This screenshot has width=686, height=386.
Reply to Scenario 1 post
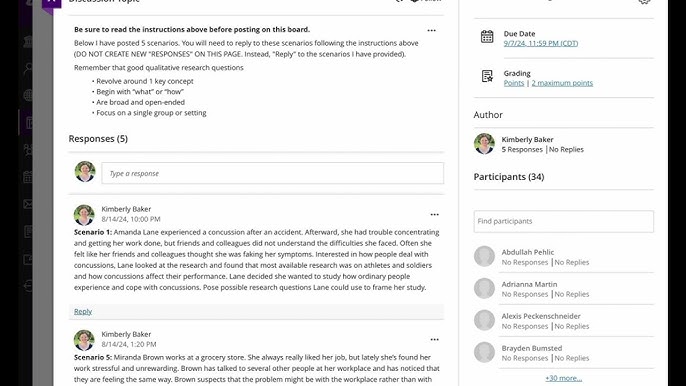(x=83, y=312)
